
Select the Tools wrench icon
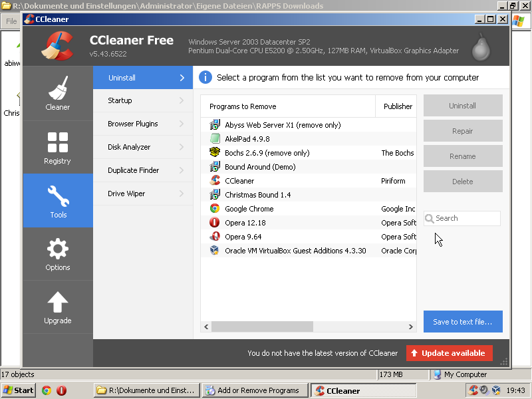[58, 196]
